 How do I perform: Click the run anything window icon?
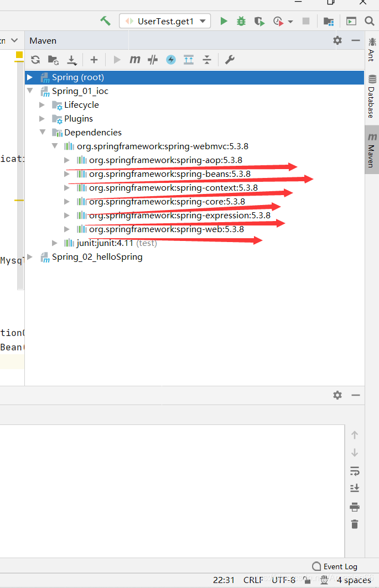pos(351,22)
